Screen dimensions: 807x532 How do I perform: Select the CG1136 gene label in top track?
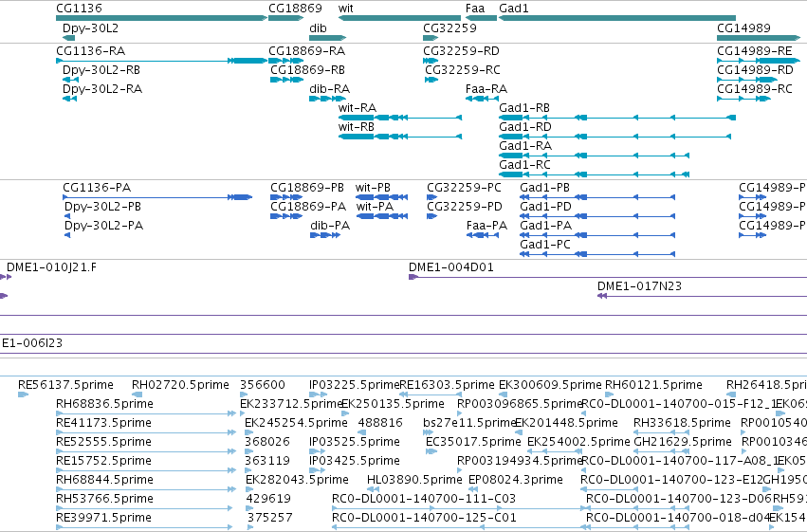click(79, 9)
